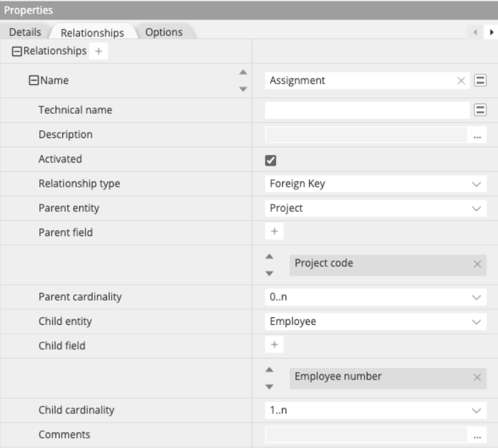Screen dimensions: 498x448
Task: Clear the Assignment name with X icon
Action: coord(461,81)
